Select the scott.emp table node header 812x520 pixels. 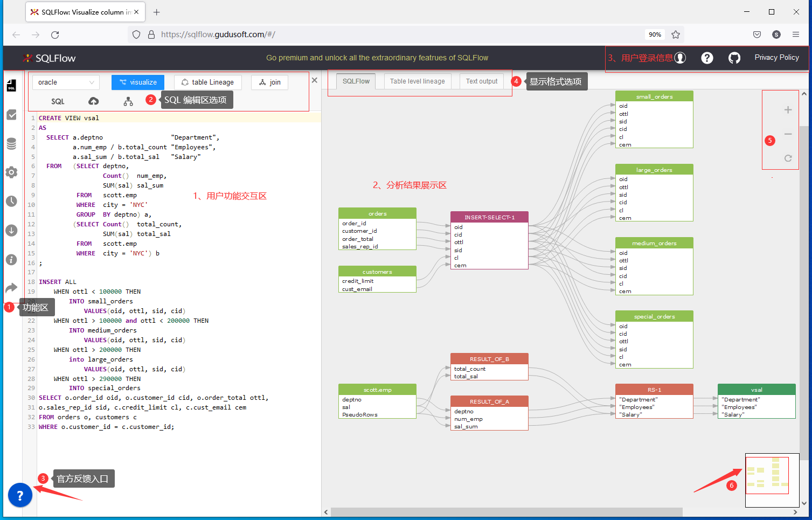(377, 390)
